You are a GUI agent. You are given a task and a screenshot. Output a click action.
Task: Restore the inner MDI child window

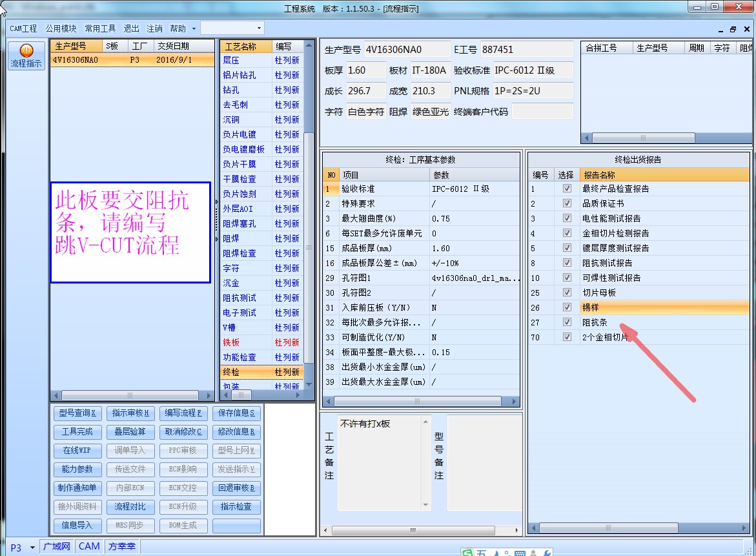733,30
